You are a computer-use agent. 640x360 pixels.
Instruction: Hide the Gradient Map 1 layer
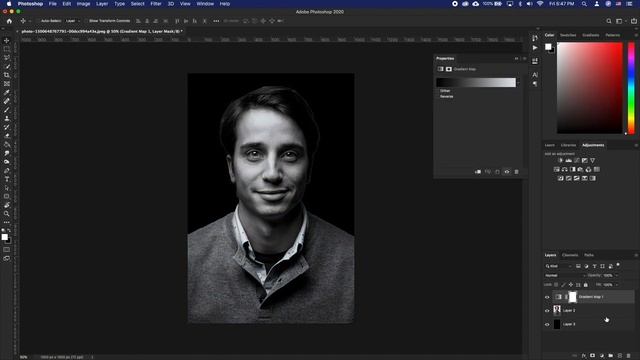point(547,297)
